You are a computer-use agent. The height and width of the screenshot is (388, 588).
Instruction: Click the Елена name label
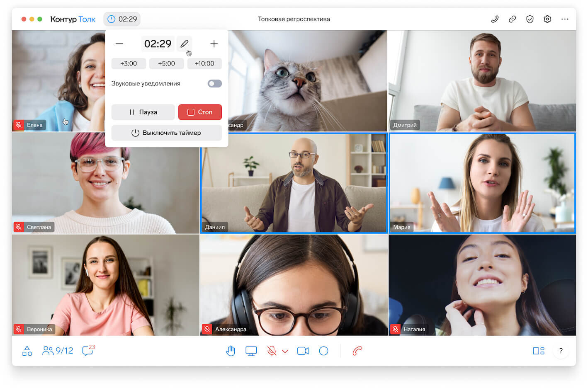35,125
